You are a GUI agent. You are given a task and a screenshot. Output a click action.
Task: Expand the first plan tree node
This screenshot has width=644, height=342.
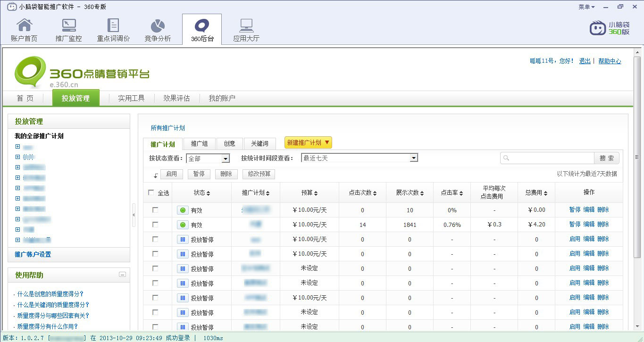point(17,147)
